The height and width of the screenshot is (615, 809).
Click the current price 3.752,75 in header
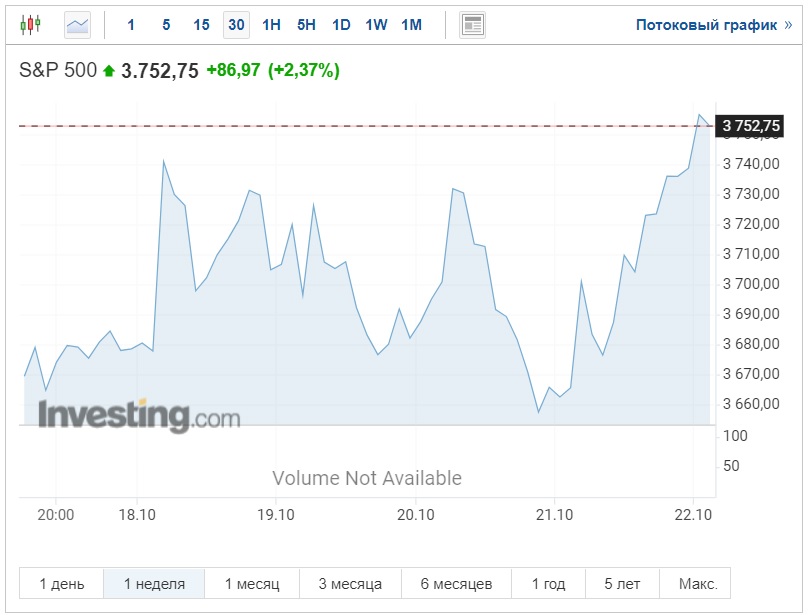pyautogui.click(x=160, y=71)
